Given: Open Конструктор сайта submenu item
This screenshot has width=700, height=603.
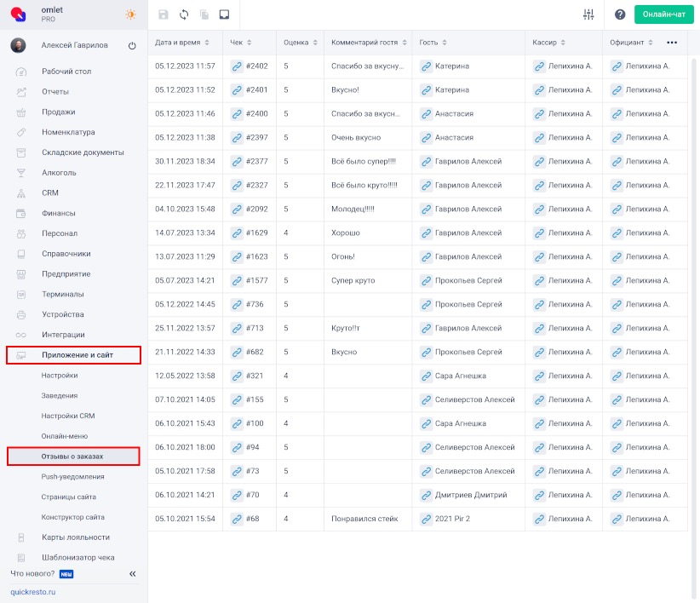Looking at the screenshot, I should (x=73, y=517).
